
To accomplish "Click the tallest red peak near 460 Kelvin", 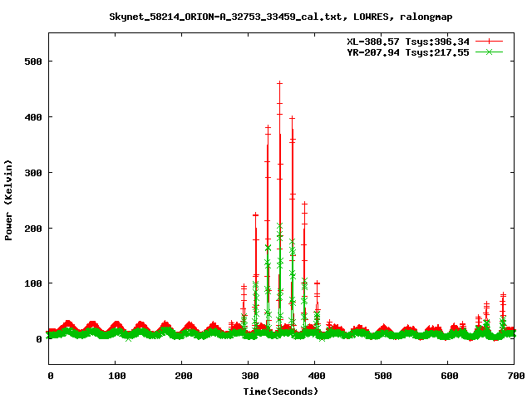I will [x=280, y=83].
